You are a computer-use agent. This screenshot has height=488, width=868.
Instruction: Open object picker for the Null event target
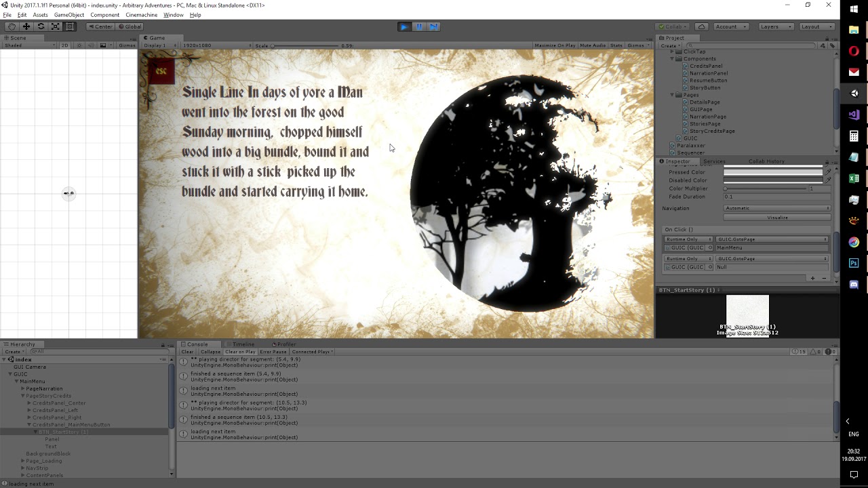coord(710,267)
